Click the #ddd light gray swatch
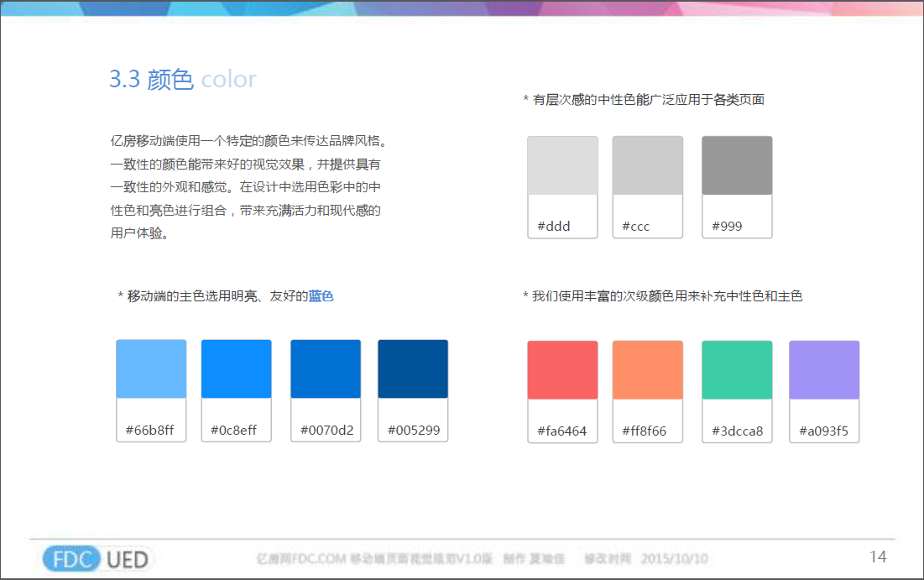Screen dimensions: 924x580 (x=562, y=166)
